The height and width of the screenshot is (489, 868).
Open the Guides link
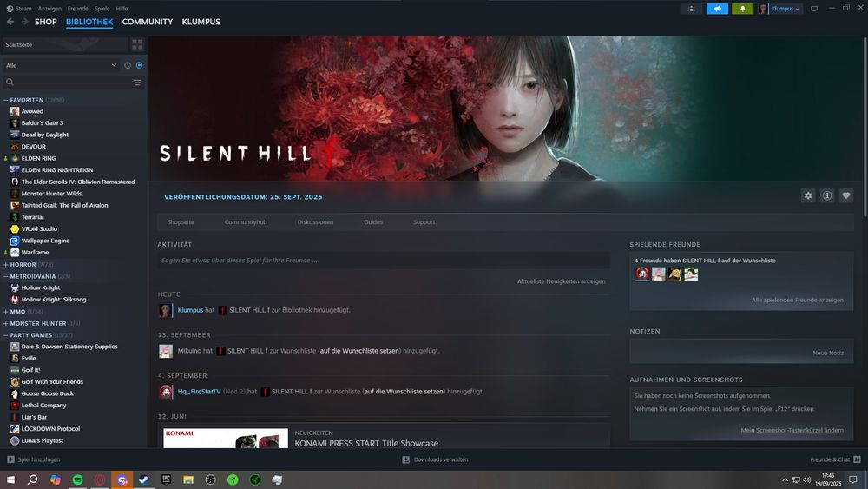point(373,222)
